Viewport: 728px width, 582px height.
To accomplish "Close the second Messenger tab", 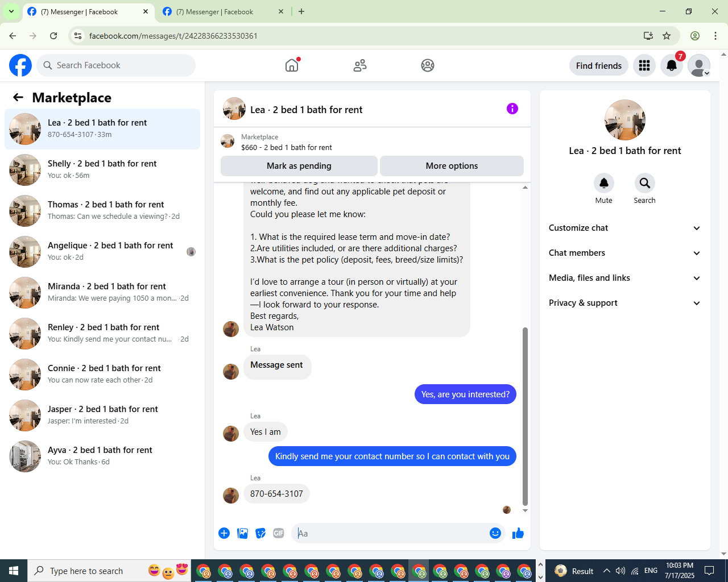I will pyautogui.click(x=281, y=11).
